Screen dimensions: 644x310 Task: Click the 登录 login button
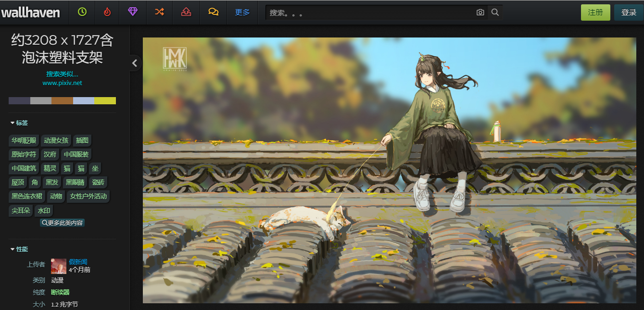(x=628, y=12)
